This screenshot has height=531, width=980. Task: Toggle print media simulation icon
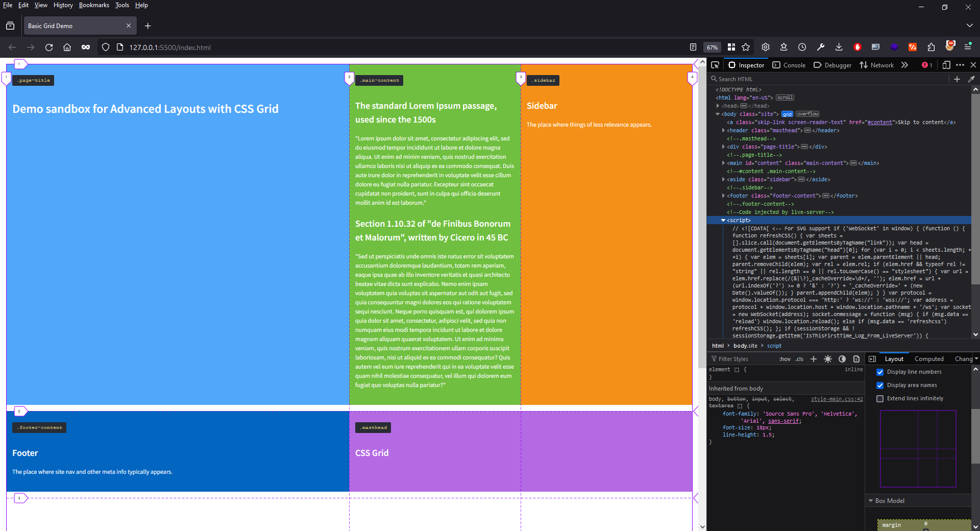pyautogui.click(x=856, y=359)
